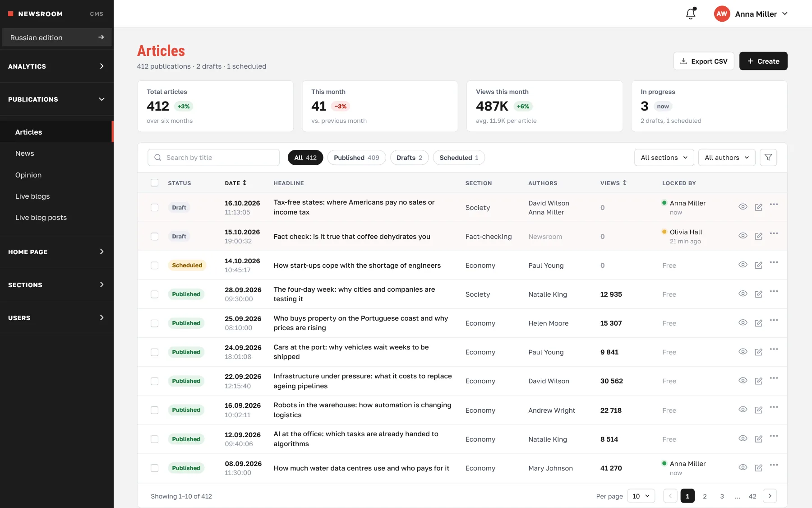Select the Tax-free states row checkbox
This screenshot has height=508, width=812.
[x=155, y=208]
